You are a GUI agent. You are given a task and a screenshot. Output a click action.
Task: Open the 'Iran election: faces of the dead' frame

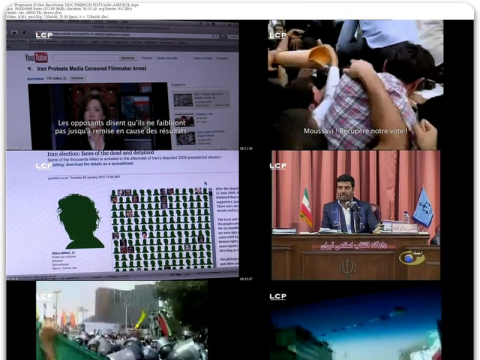122,215
